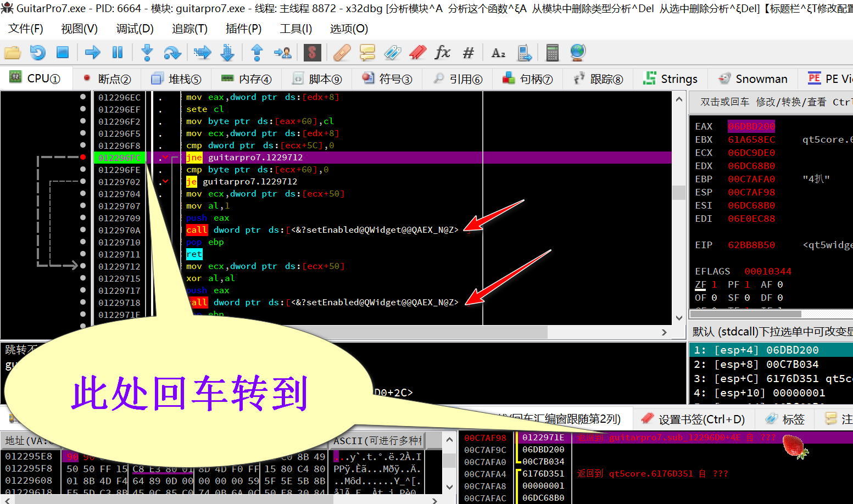
Task: Open the calculator tool
Action: [552, 53]
